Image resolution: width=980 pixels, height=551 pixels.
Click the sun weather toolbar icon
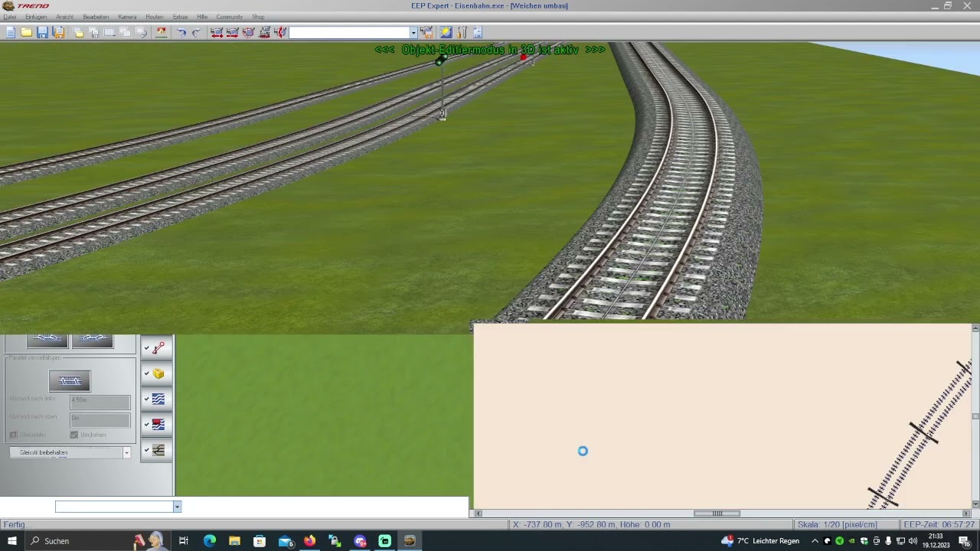446,32
